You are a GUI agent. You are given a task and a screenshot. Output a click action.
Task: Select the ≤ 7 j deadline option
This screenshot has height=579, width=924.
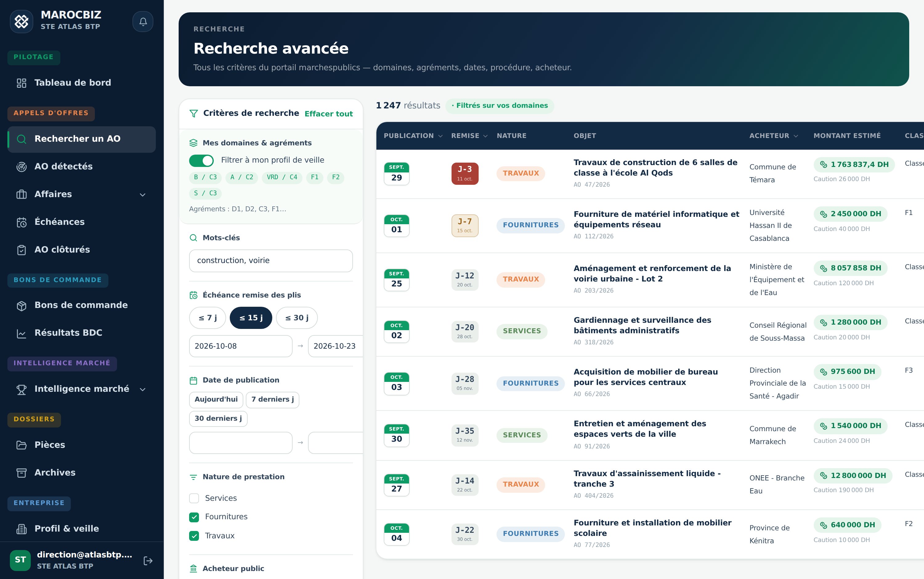tap(208, 318)
